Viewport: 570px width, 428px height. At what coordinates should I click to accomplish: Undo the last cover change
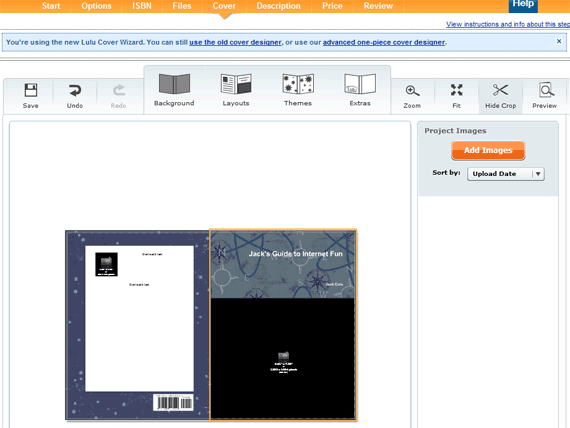(x=75, y=96)
